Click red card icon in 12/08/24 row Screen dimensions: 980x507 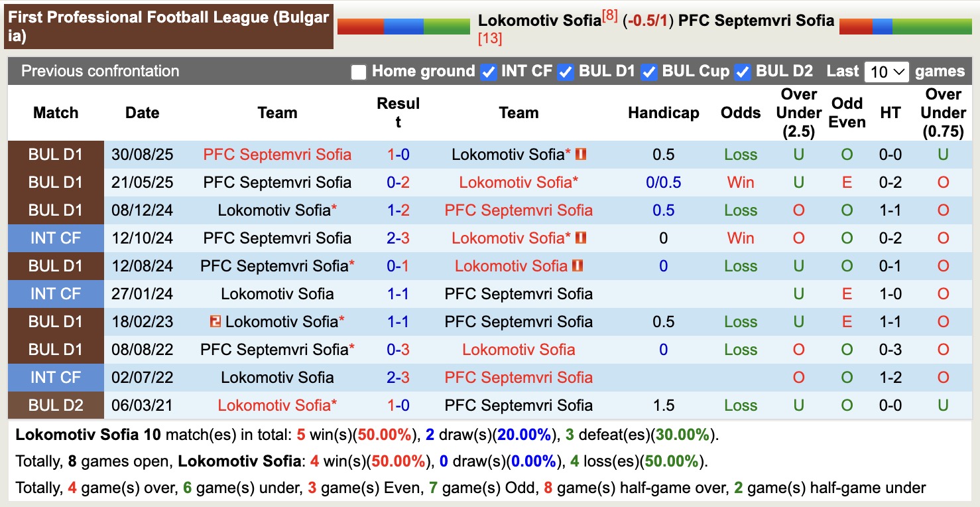pyautogui.click(x=578, y=265)
